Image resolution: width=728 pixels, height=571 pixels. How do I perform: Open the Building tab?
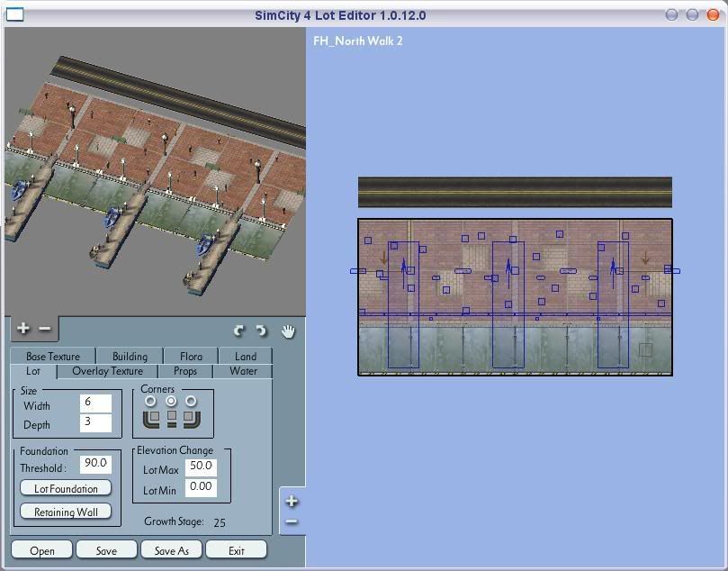(x=130, y=357)
